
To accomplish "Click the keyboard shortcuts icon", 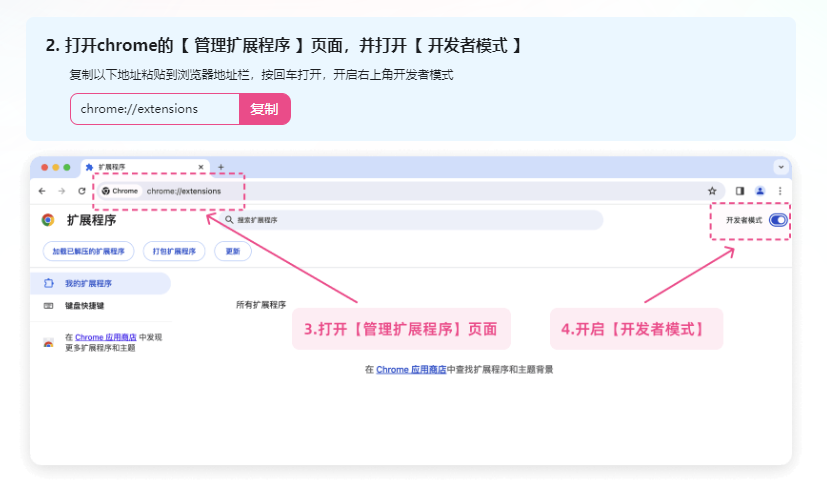I will click(48, 306).
